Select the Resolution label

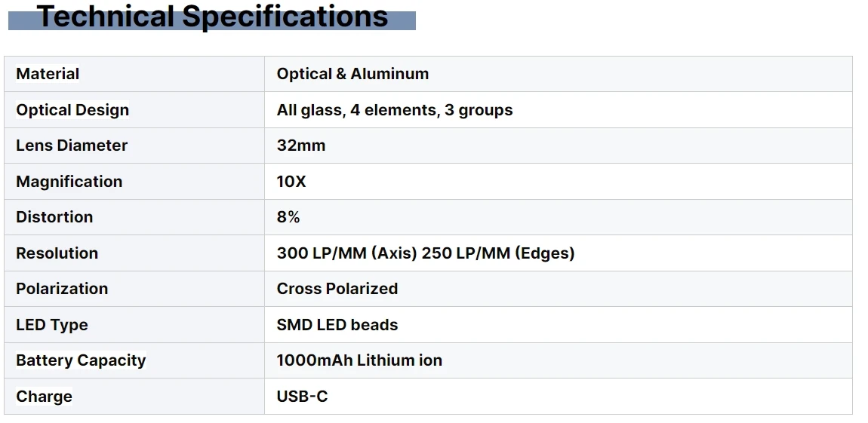click(x=57, y=253)
